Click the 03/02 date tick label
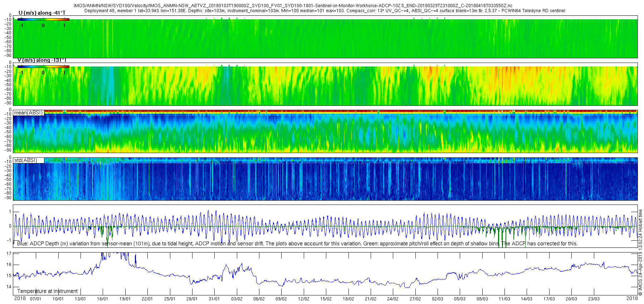The width and height of the screenshot is (644, 304). coord(236,299)
